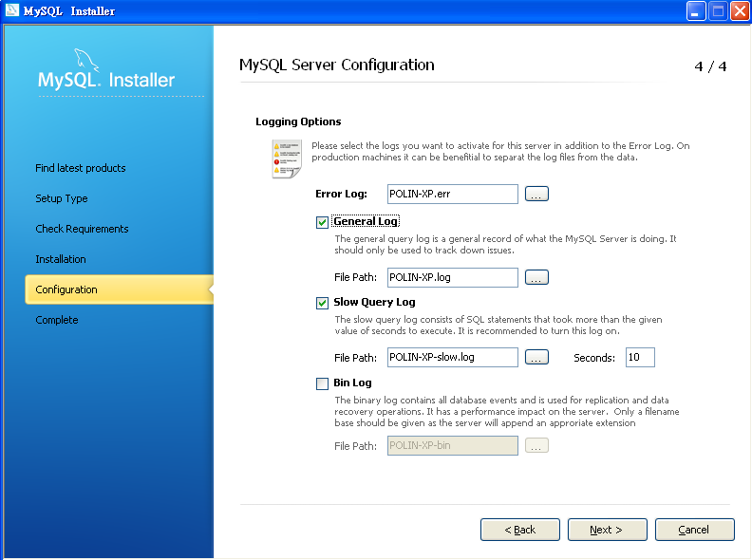Image resolution: width=752 pixels, height=560 pixels.
Task: Edit the Error Log filename field
Action: pos(453,194)
